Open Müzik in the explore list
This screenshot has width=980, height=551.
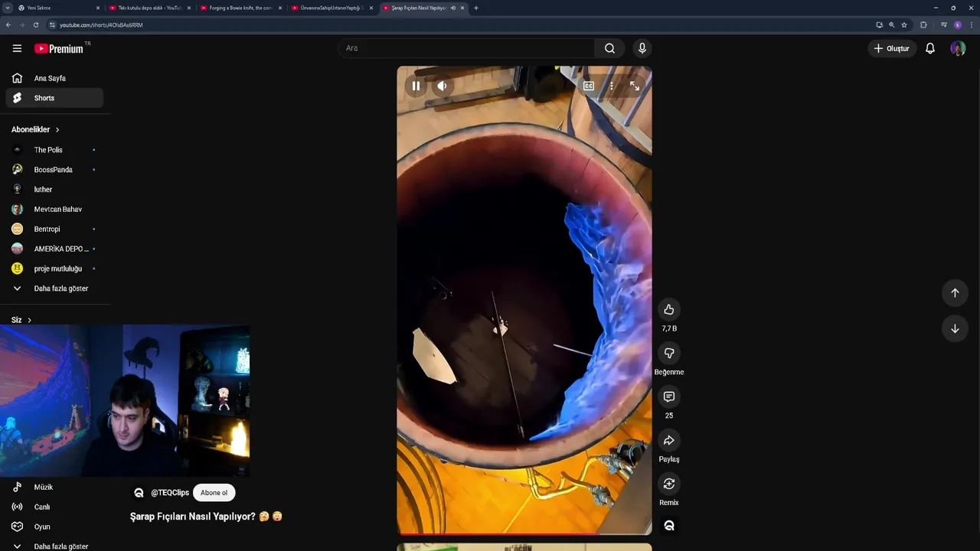click(54, 487)
